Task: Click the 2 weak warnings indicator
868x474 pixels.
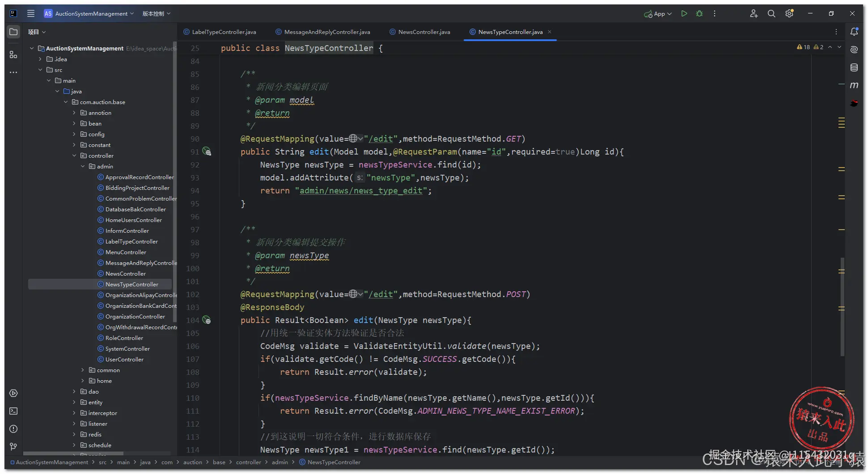Action: [818, 47]
